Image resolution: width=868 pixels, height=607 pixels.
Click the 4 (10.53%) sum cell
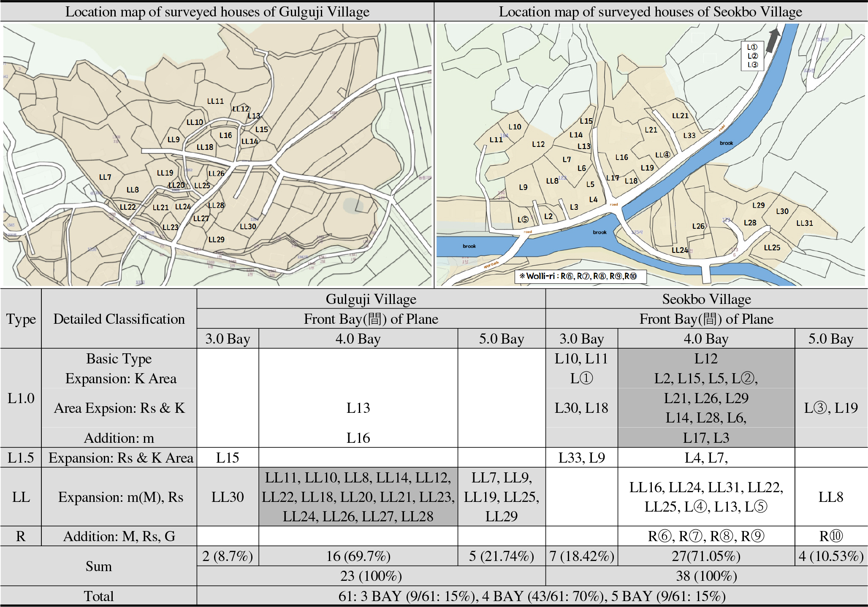831,556
